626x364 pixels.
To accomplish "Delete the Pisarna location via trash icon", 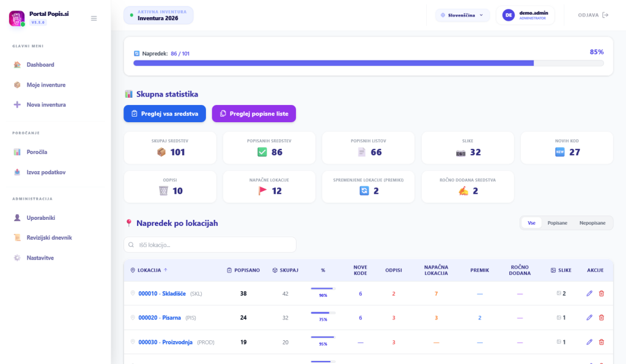I will coord(602,318).
